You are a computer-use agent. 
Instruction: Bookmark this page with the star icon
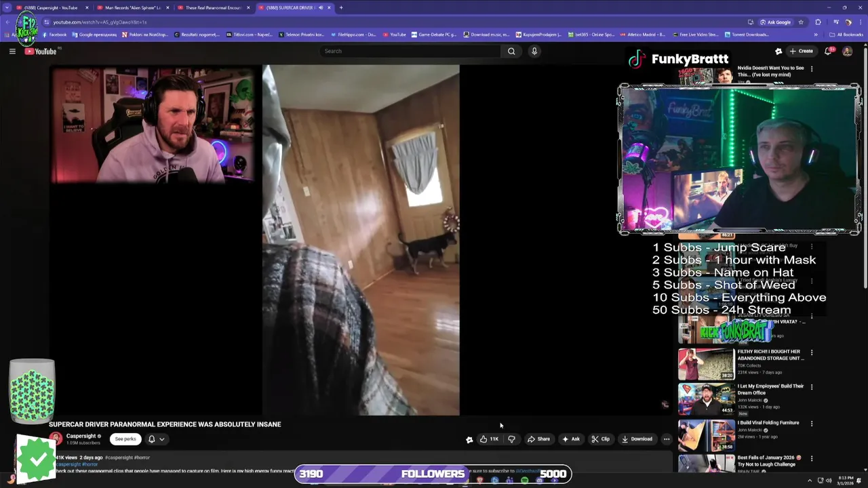(x=801, y=22)
